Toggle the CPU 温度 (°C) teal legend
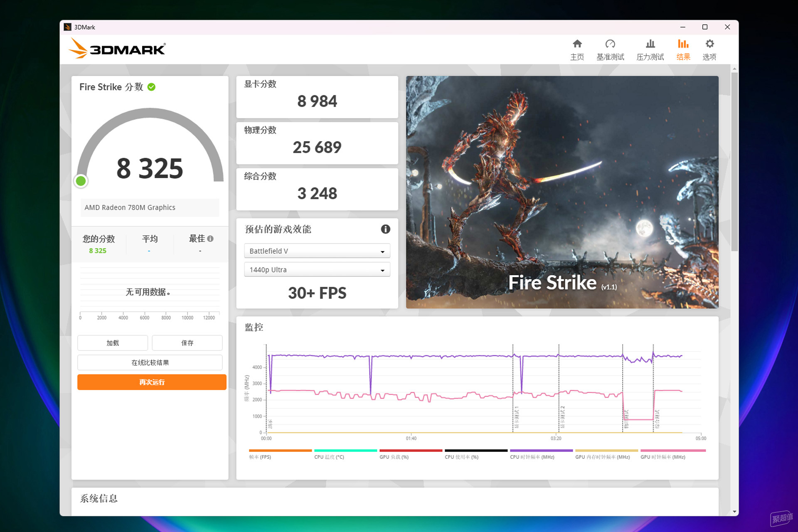 click(345, 454)
